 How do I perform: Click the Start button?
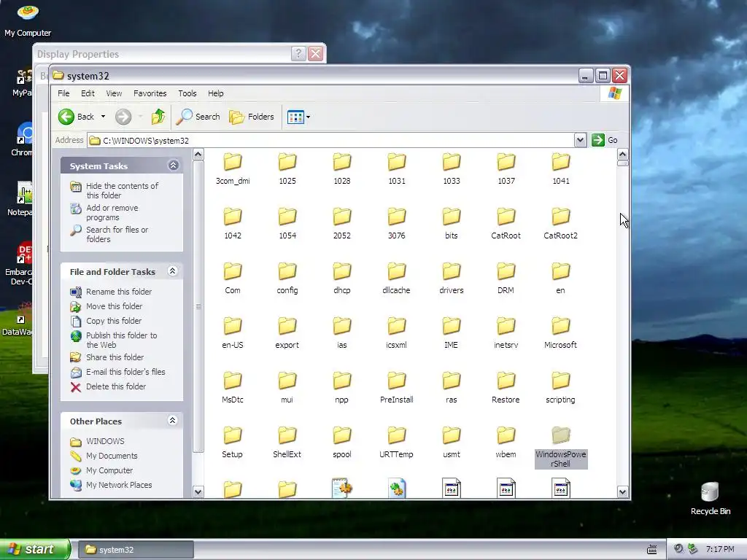click(x=35, y=549)
